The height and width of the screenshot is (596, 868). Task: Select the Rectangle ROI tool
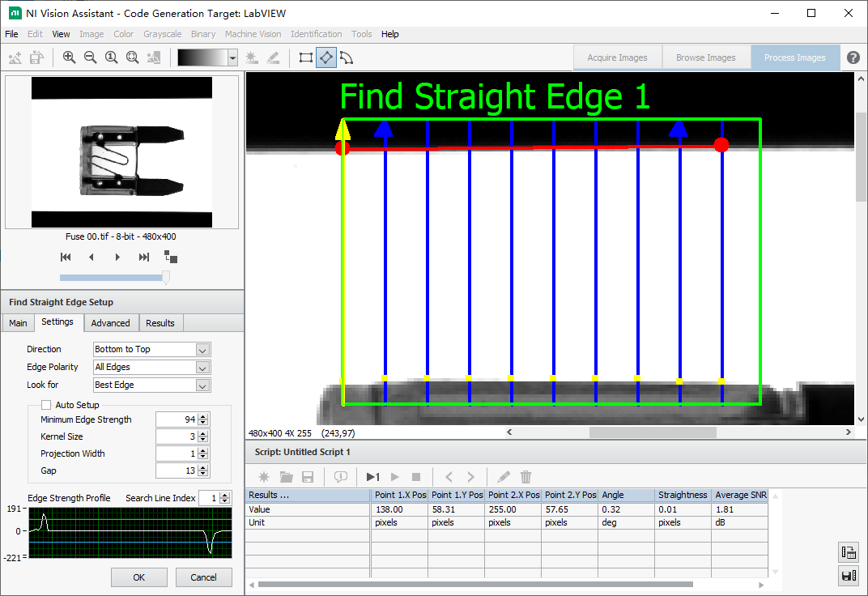(305, 57)
